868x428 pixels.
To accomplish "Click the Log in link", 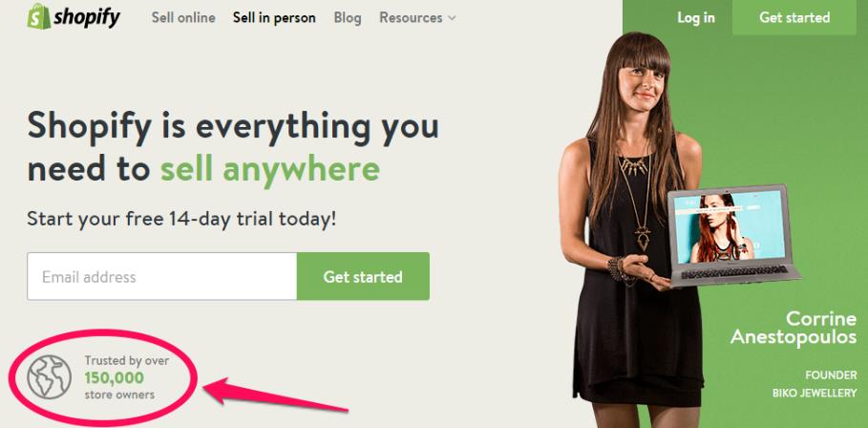I will (x=696, y=18).
